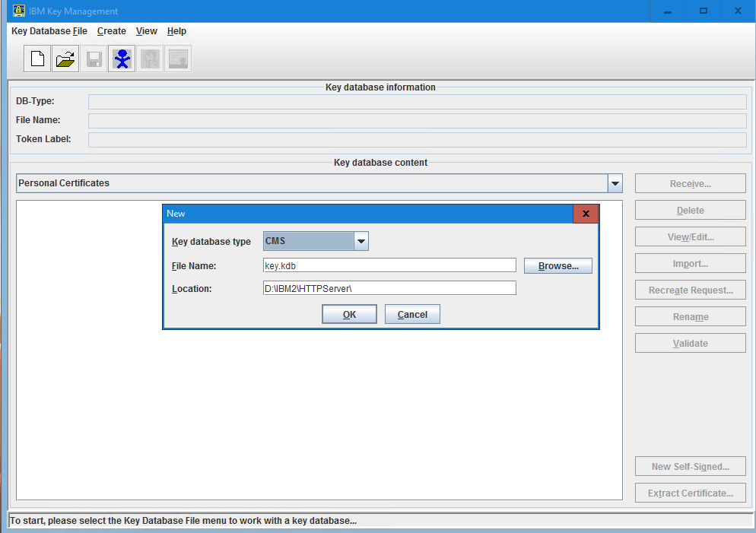The image size is (756, 533).
Task: Expand the Personal Certificates dropdown
Action: [615, 182]
